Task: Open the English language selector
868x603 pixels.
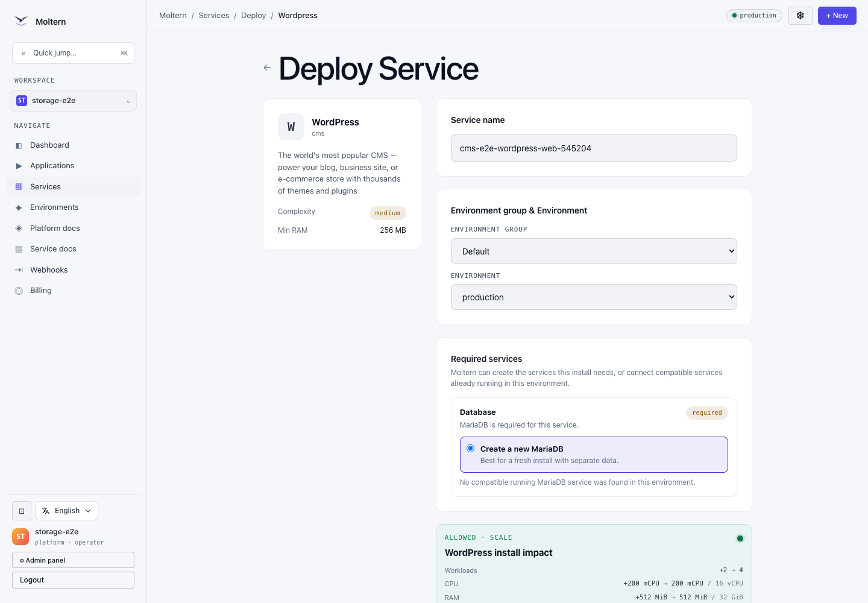Action: coord(66,511)
